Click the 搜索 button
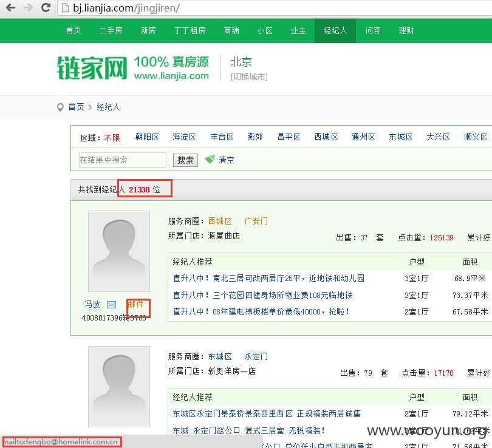This screenshot has height=448, width=492. tap(185, 160)
